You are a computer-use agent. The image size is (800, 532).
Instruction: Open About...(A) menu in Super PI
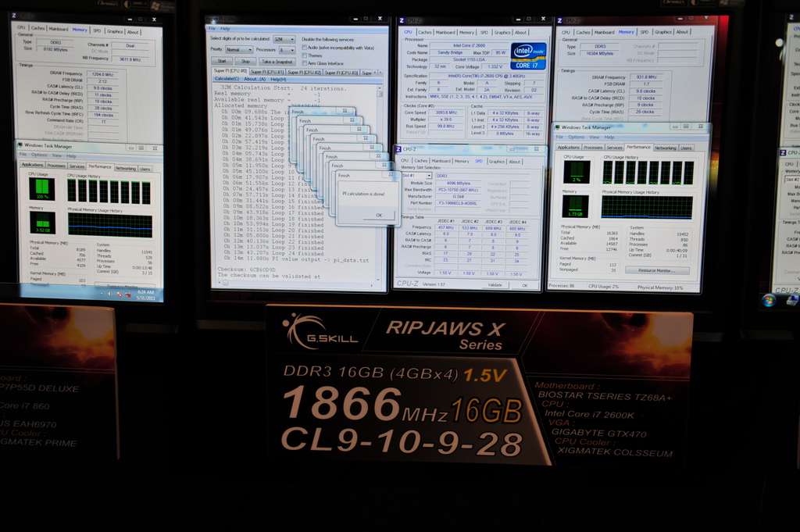pyautogui.click(x=255, y=79)
